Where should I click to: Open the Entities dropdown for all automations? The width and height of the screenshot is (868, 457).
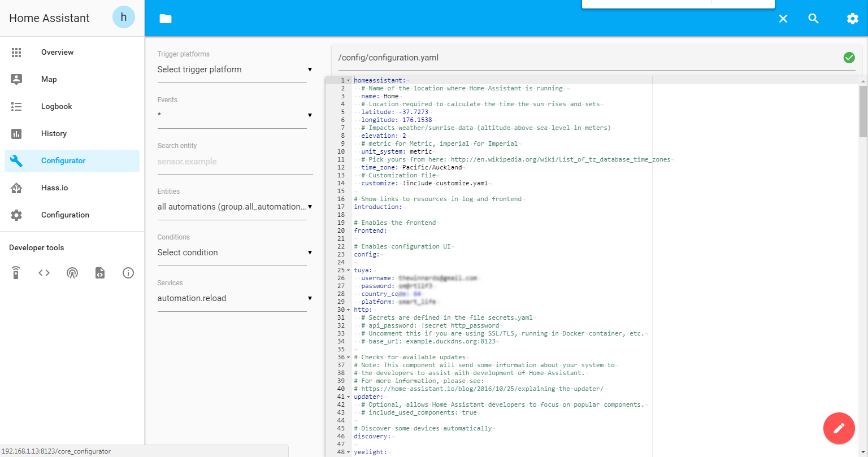click(x=232, y=207)
